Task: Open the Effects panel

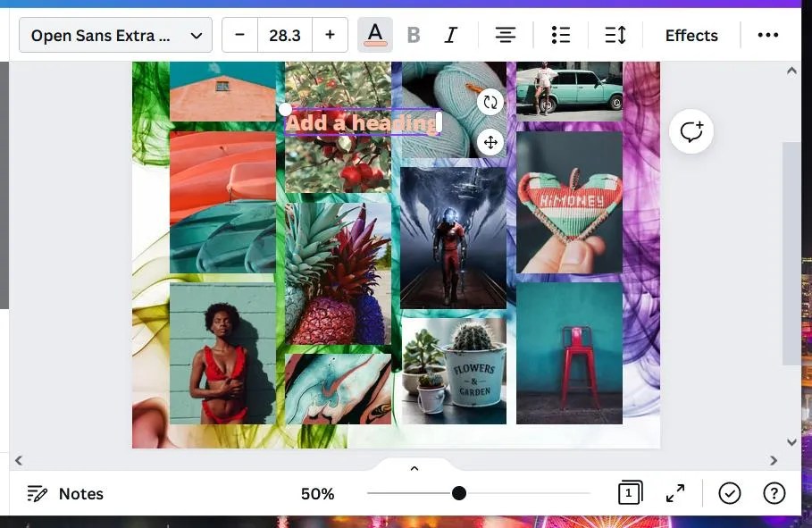Action: pyautogui.click(x=691, y=35)
